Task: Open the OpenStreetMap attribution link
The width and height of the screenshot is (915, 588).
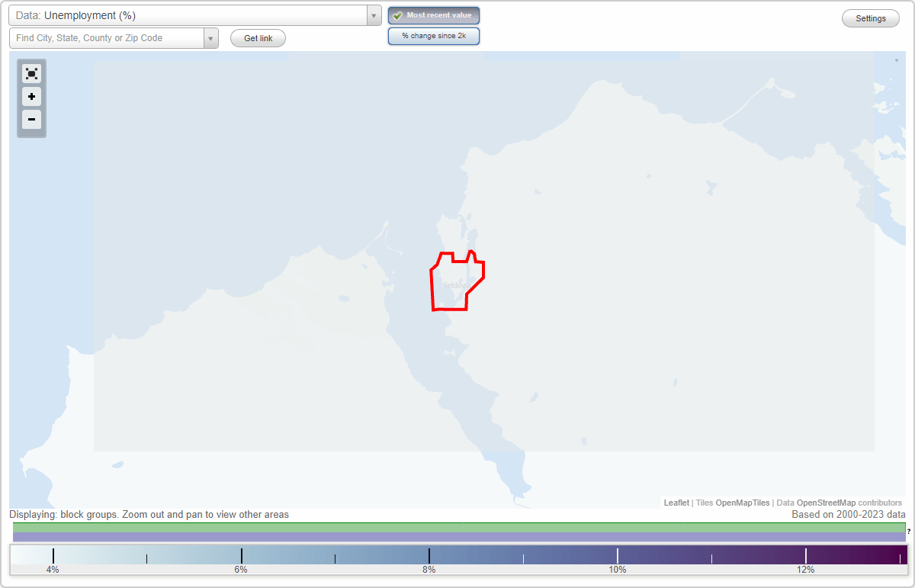Action: pos(826,503)
